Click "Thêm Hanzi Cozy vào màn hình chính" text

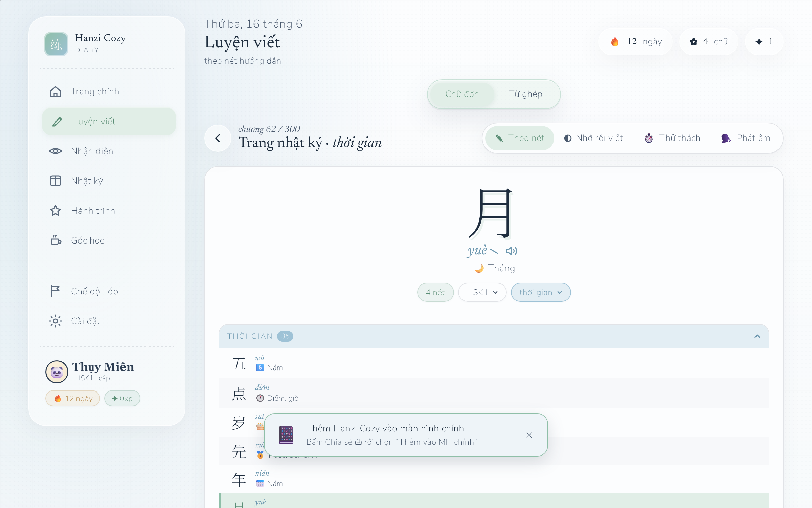(x=385, y=428)
